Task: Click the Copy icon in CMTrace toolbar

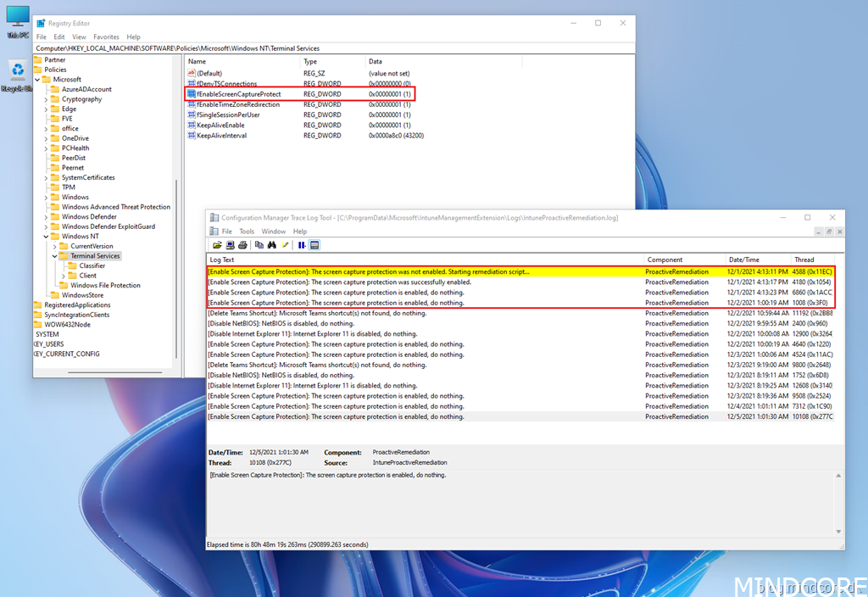Action: pyautogui.click(x=259, y=245)
